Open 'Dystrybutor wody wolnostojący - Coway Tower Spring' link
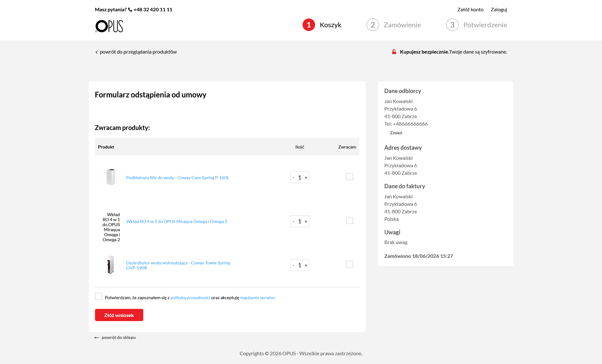Image resolution: width=602 pixels, height=364 pixels. coord(178,265)
